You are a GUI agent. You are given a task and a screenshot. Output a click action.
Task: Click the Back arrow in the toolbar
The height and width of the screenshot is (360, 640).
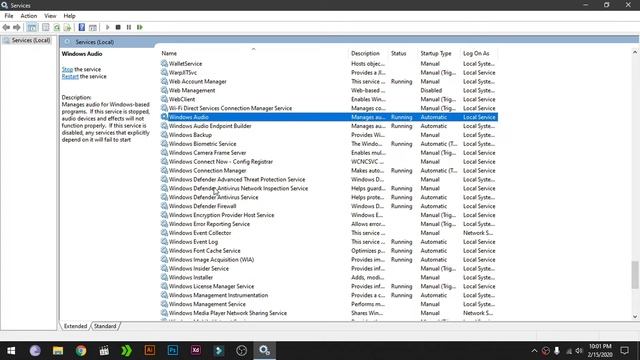[6, 27]
